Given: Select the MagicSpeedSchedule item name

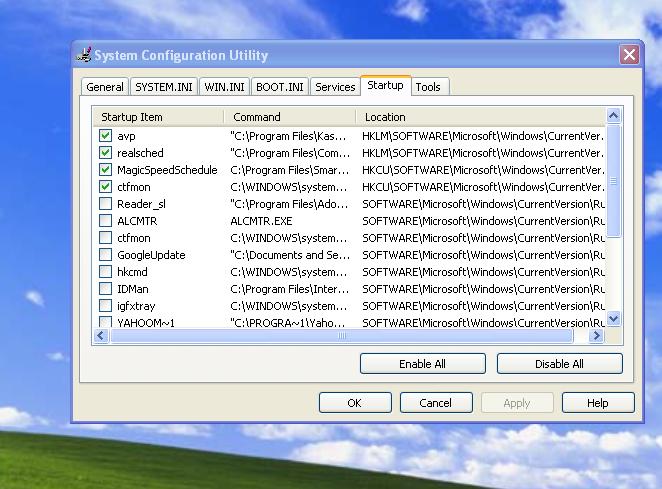Looking at the screenshot, I should (x=167, y=170).
